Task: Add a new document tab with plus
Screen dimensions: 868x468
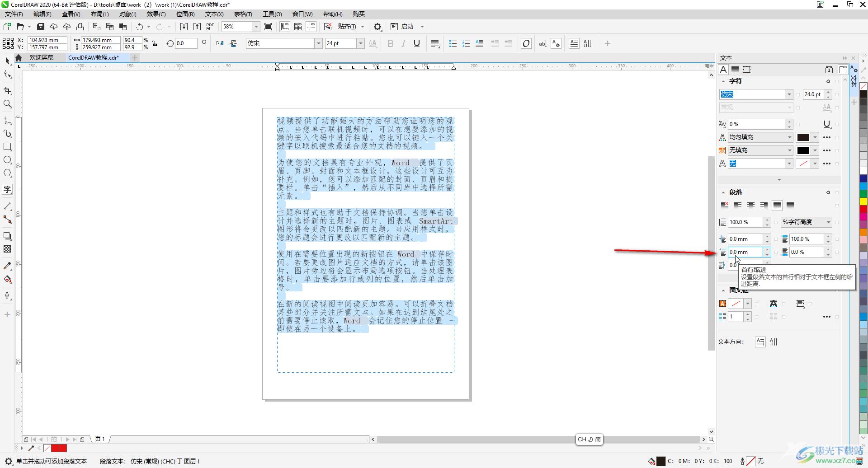Action: coord(135,58)
